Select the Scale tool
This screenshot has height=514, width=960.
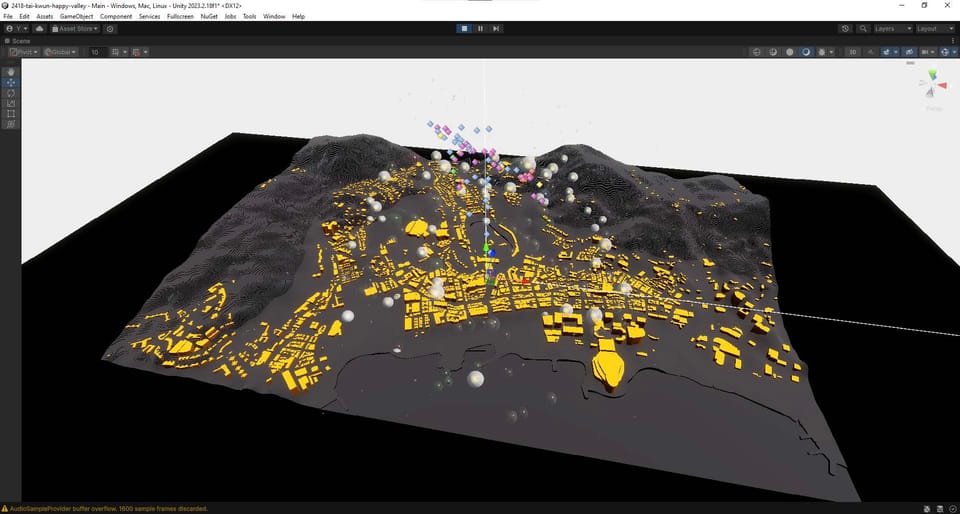pos(10,103)
